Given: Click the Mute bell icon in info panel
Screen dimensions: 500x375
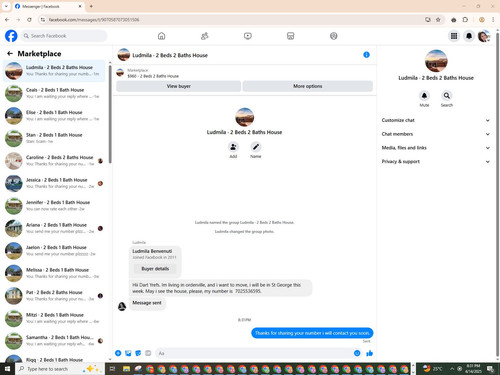Looking at the screenshot, I should point(424,96).
